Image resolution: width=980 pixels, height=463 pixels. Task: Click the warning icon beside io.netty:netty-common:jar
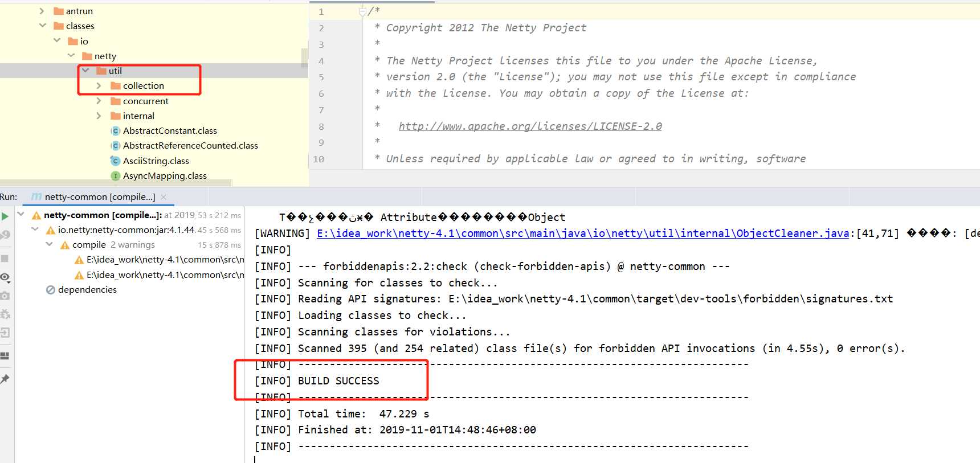point(50,230)
